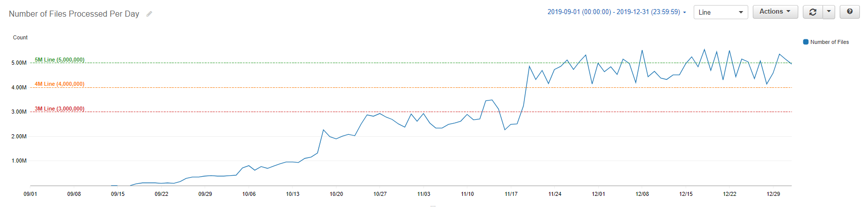Select the green 5M Line threshold label
868x208 pixels.
click(60, 60)
